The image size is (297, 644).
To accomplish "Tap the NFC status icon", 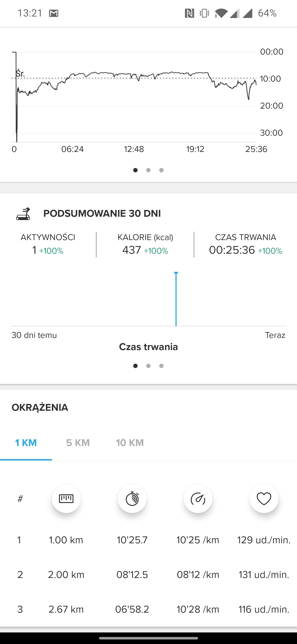I will point(189,13).
